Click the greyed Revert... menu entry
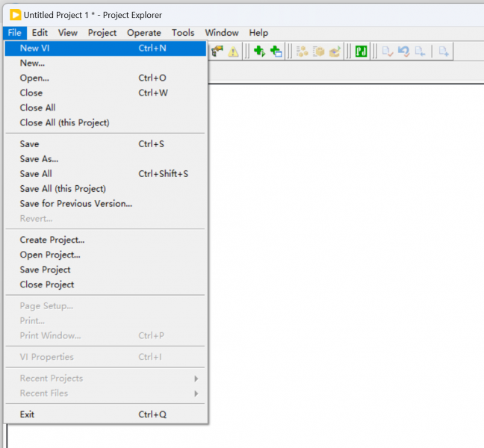 [x=105, y=219]
